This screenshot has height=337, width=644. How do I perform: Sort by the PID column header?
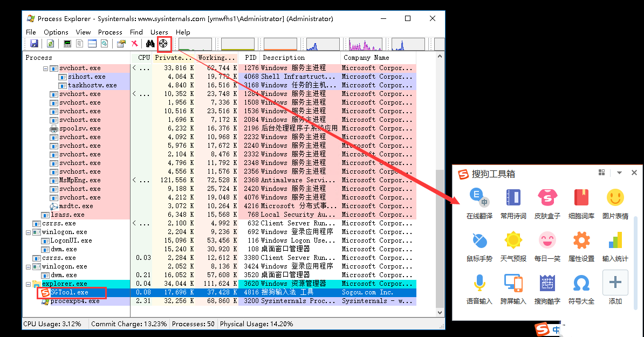tap(249, 58)
